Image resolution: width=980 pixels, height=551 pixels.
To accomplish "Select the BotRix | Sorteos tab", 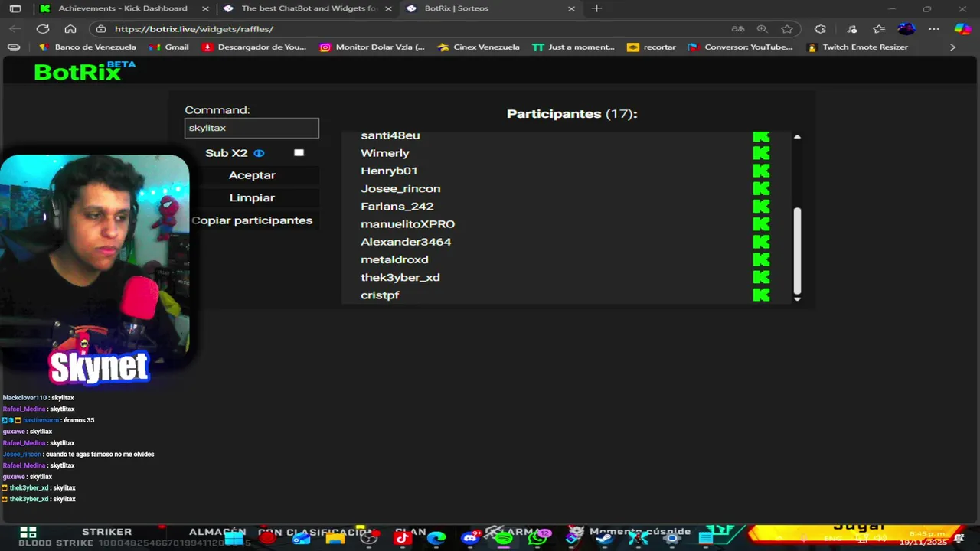I will (490, 8).
